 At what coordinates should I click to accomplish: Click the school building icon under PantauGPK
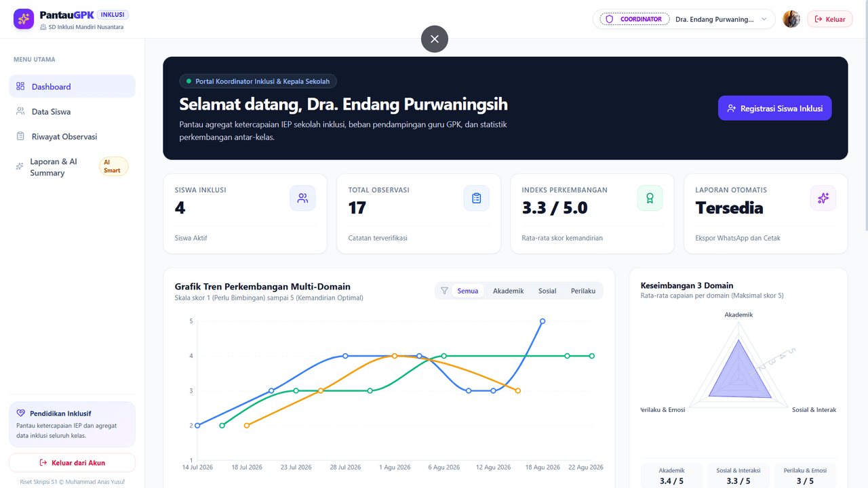tap(43, 27)
